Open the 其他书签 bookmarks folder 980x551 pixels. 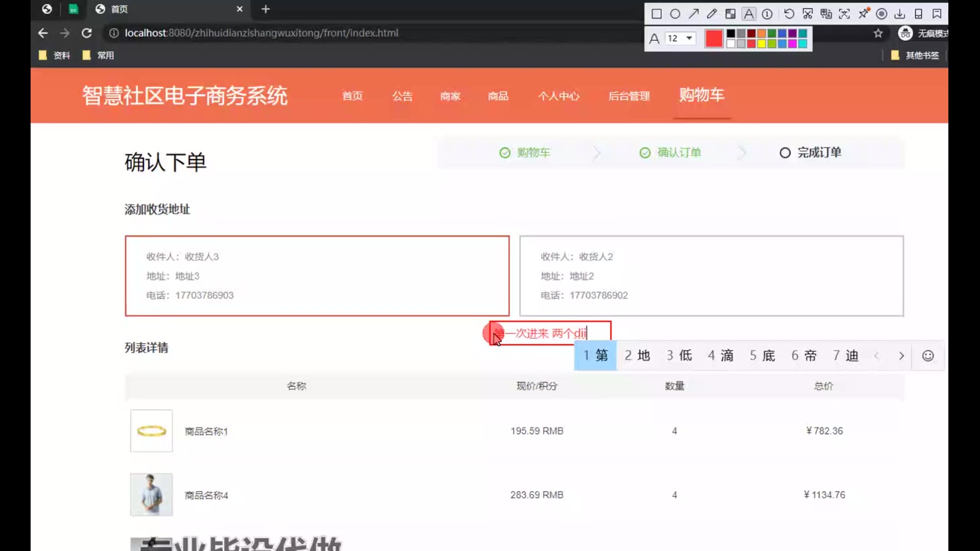(916, 55)
